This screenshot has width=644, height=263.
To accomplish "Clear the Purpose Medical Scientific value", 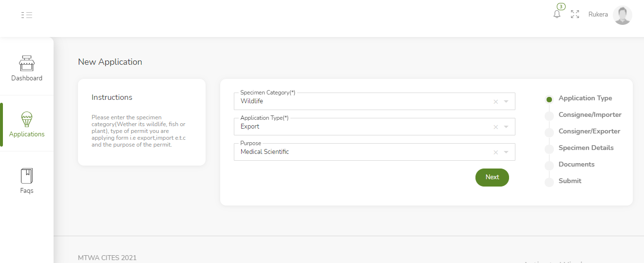I will pyautogui.click(x=495, y=152).
